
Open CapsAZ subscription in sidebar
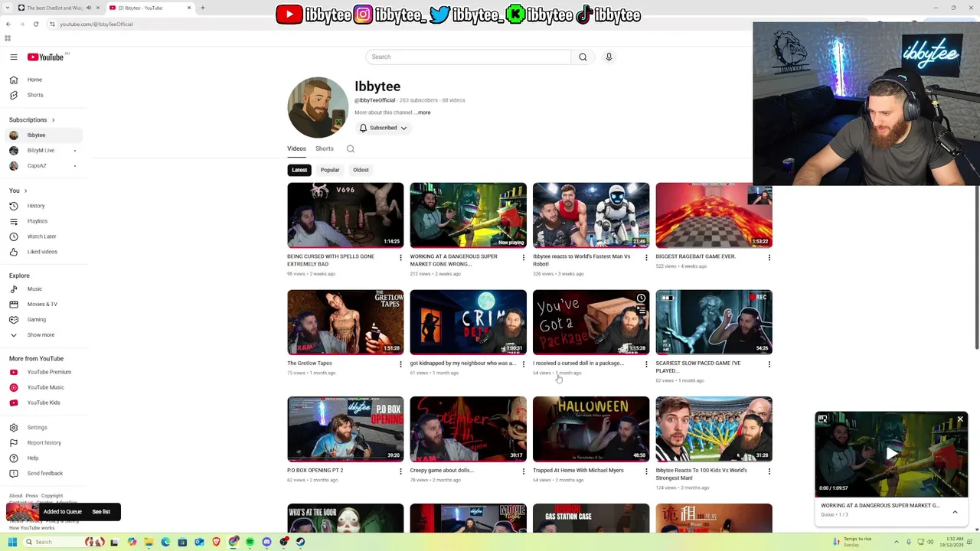pos(44,166)
